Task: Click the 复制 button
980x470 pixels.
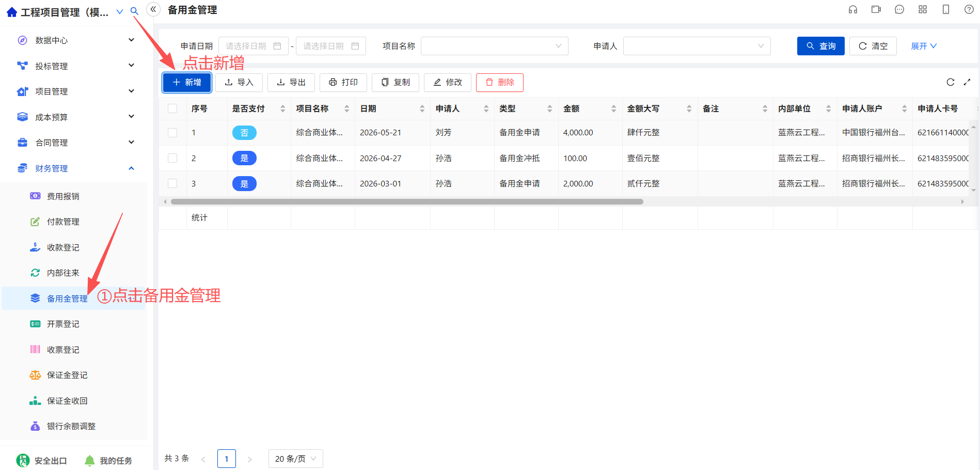Action: point(396,82)
